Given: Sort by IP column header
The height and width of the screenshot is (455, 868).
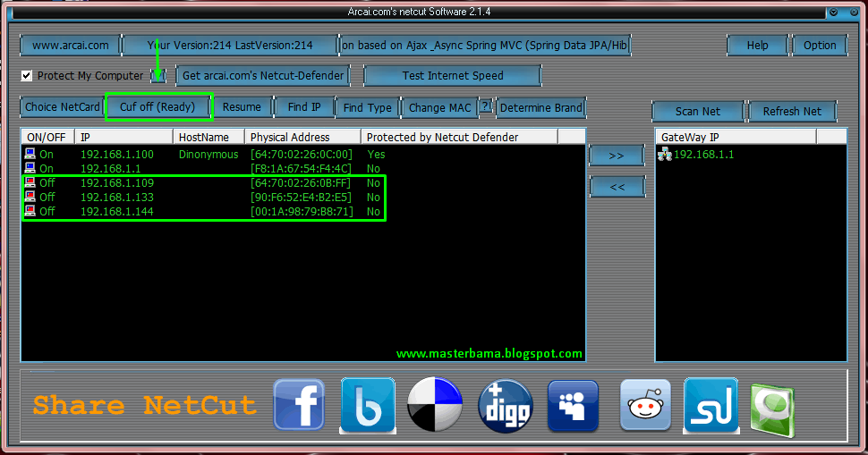Looking at the screenshot, I should pyautogui.click(x=124, y=137).
